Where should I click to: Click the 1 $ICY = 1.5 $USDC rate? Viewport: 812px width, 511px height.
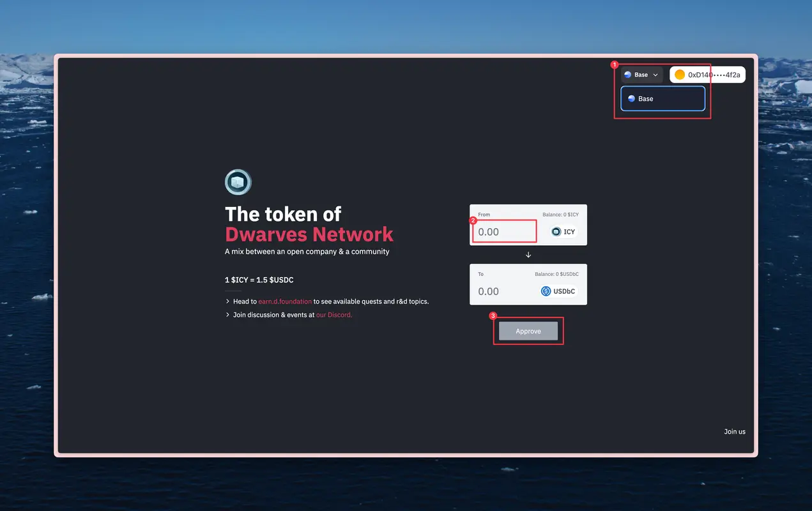(x=259, y=280)
